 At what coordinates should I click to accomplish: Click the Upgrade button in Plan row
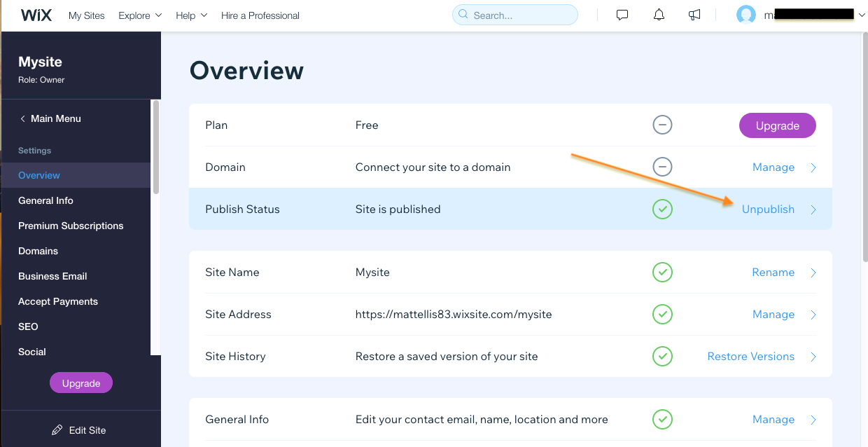[x=778, y=125]
